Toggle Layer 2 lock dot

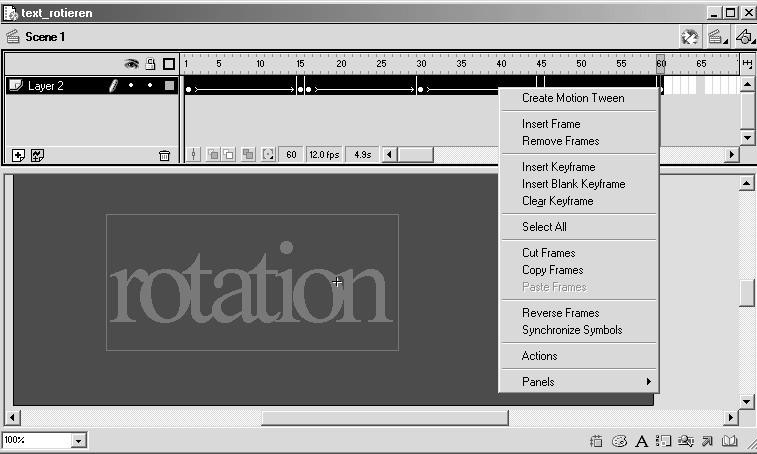pyautogui.click(x=150, y=85)
